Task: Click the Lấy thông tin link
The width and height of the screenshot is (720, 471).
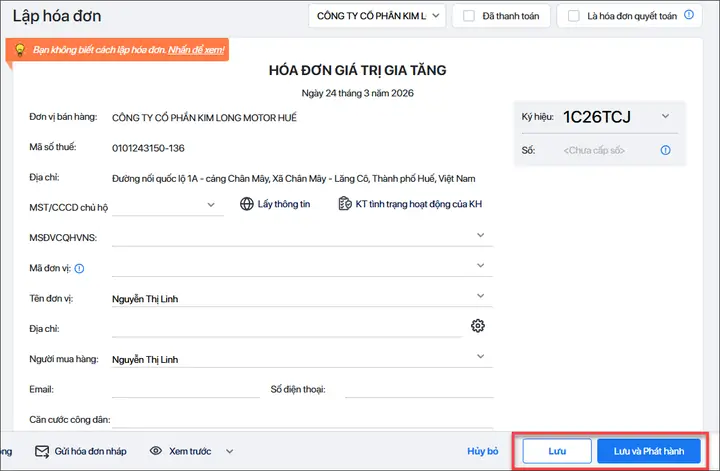Action: pos(284,204)
